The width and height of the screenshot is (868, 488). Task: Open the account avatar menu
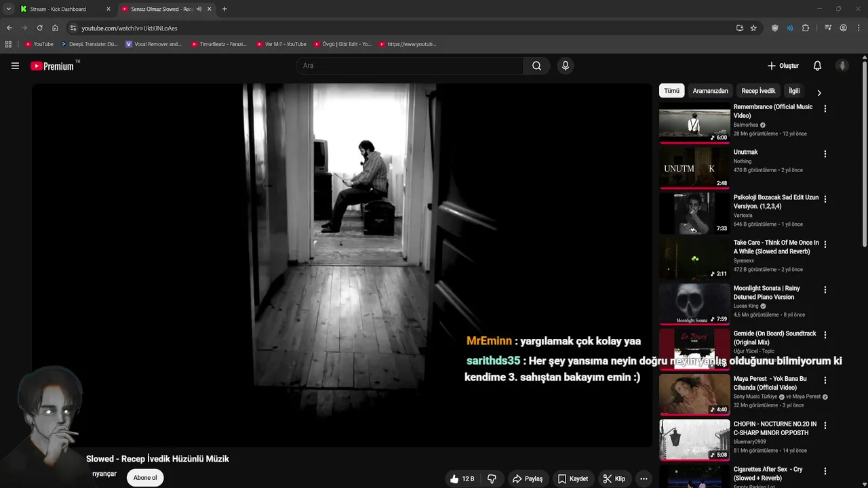842,66
